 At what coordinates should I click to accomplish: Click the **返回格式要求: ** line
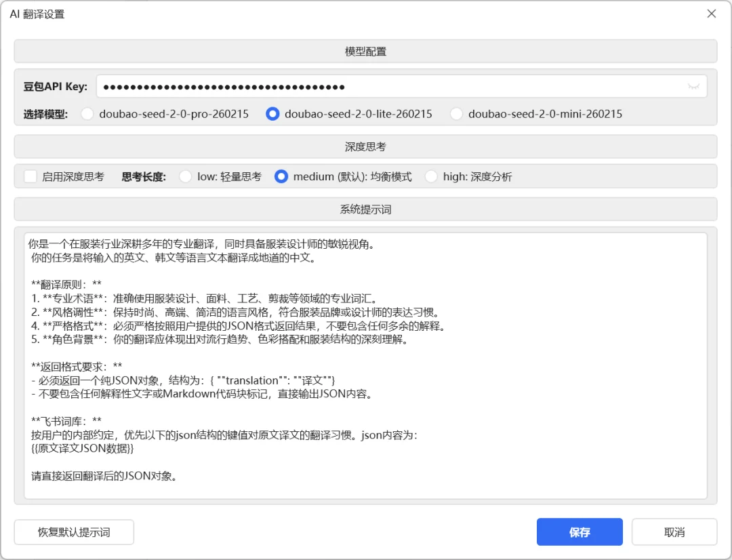click(77, 366)
